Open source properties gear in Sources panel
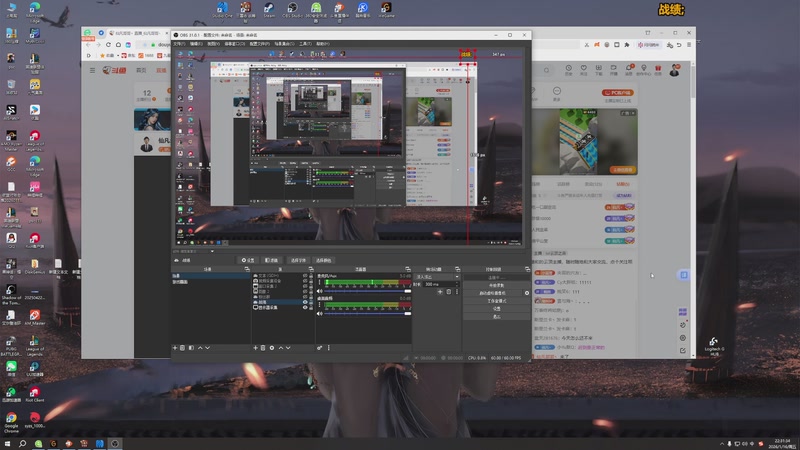This screenshot has height=450, width=800. (x=272, y=348)
